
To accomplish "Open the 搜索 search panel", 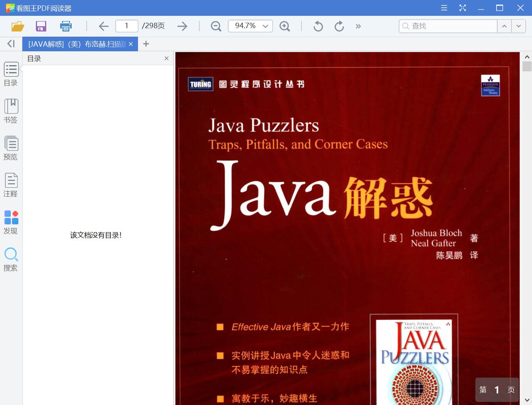I will point(11,259).
